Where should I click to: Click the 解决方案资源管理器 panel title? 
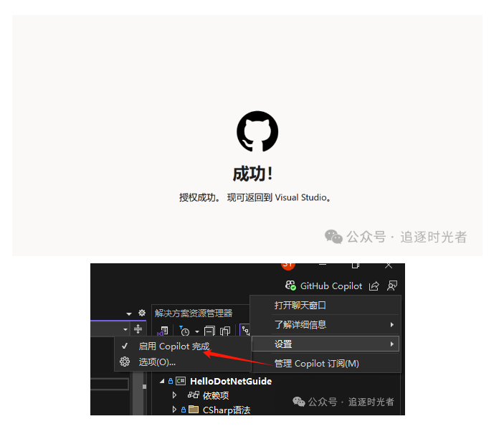pyautogui.click(x=194, y=313)
